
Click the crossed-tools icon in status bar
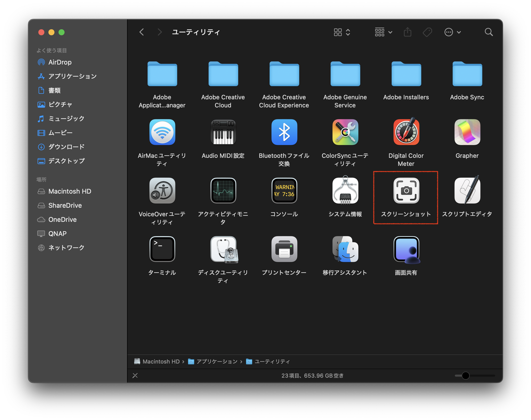135,375
